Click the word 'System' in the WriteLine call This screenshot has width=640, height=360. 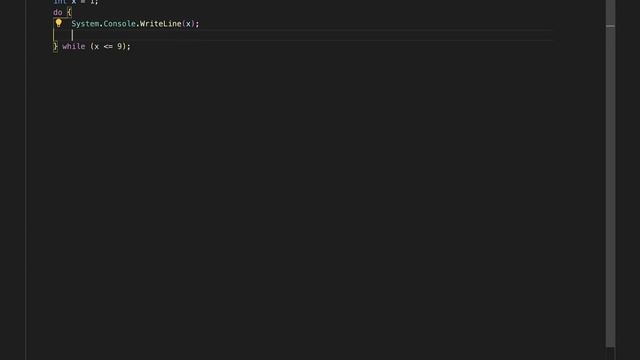85,24
